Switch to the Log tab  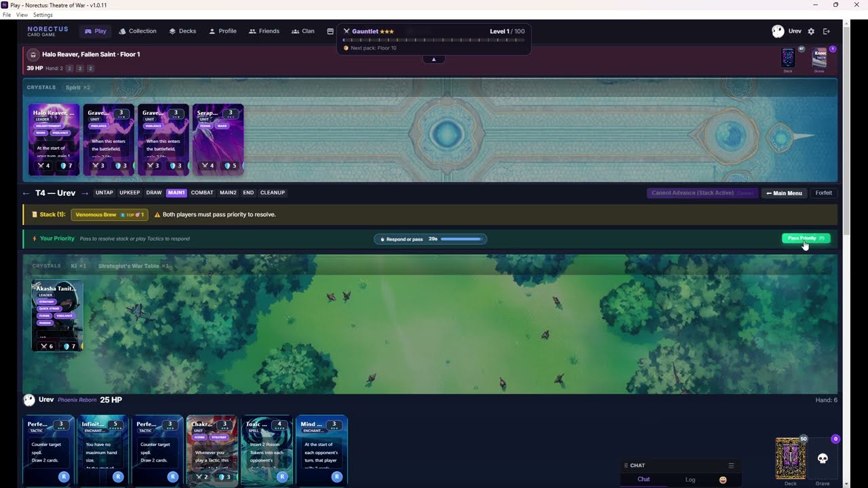(x=690, y=479)
